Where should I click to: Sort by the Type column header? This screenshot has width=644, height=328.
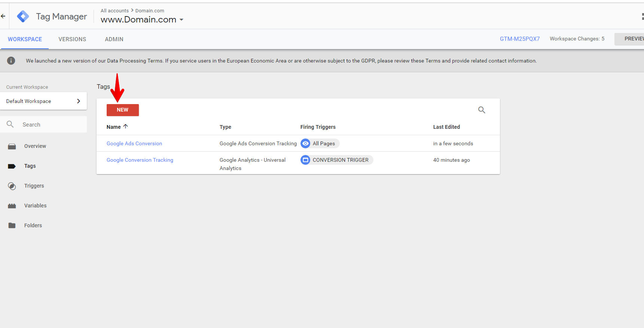click(x=225, y=127)
